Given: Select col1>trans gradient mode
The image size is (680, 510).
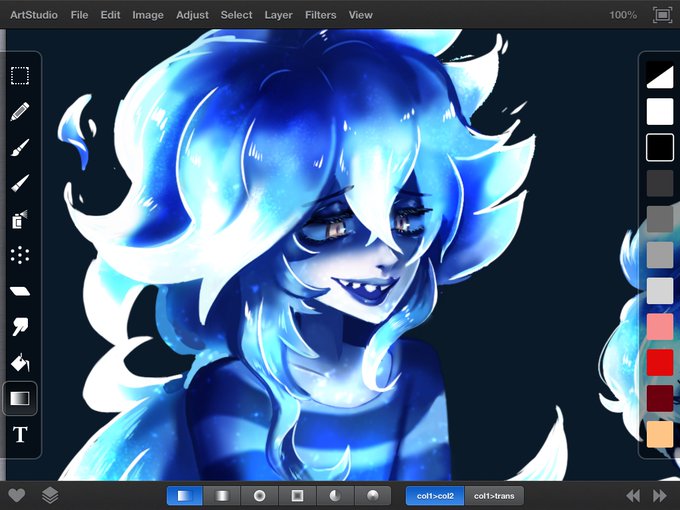Looking at the screenshot, I should tap(494, 496).
